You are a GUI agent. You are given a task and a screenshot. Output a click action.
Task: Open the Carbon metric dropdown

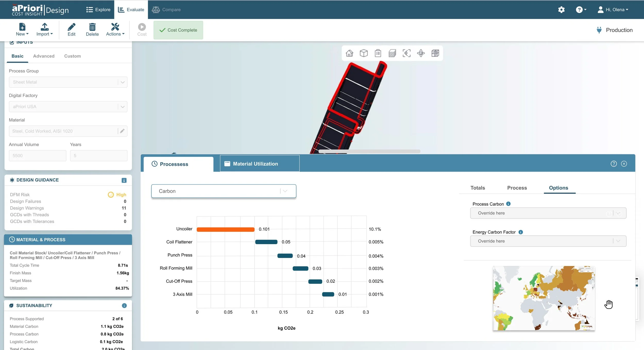point(224,191)
